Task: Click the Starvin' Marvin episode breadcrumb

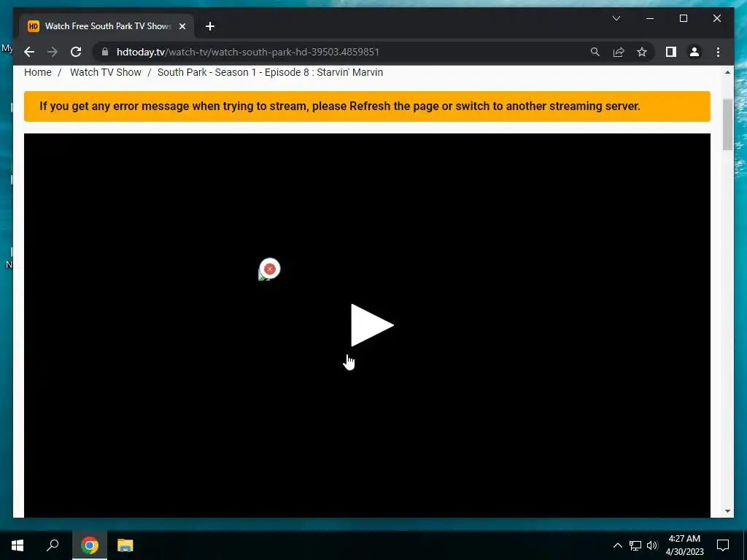Action: 270,72
